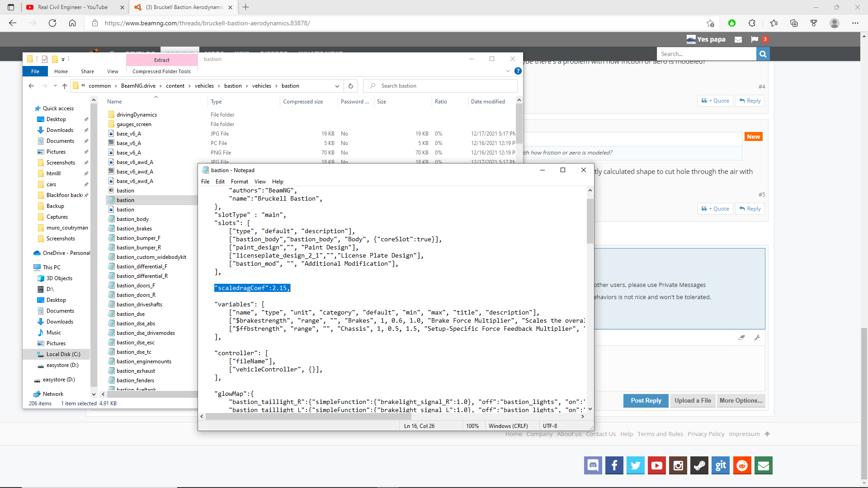Click Explorer Up one level arrow

point(65,86)
